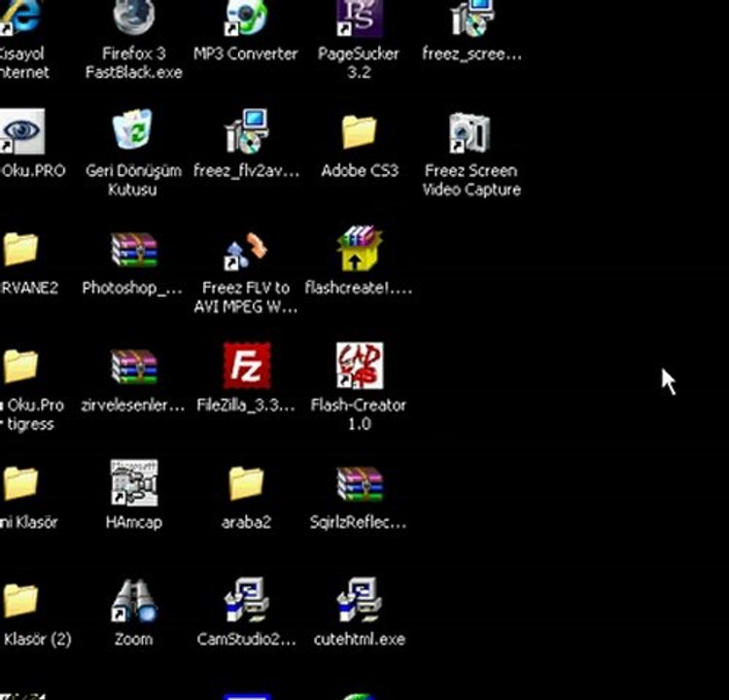Viewport: 729px width, 700px height.
Task: Select the Geri Dönüşüm Kutusu recycle bin
Action: [x=133, y=129]
